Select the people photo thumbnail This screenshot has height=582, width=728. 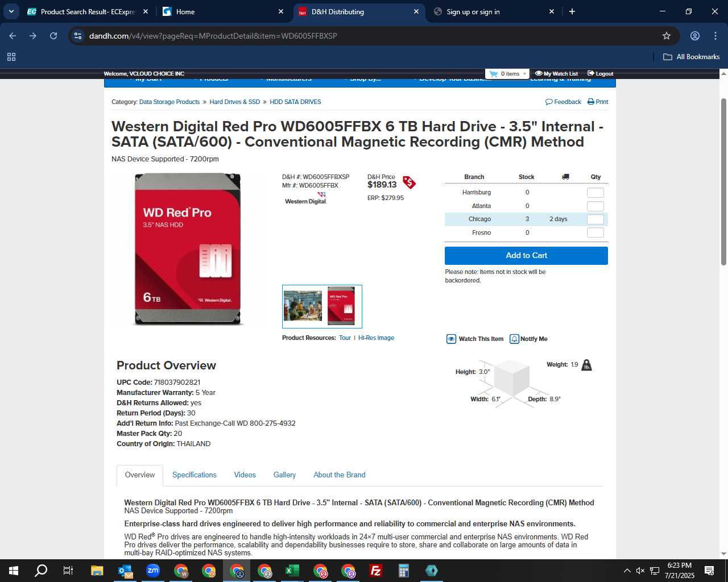click(x=303, y=306)
